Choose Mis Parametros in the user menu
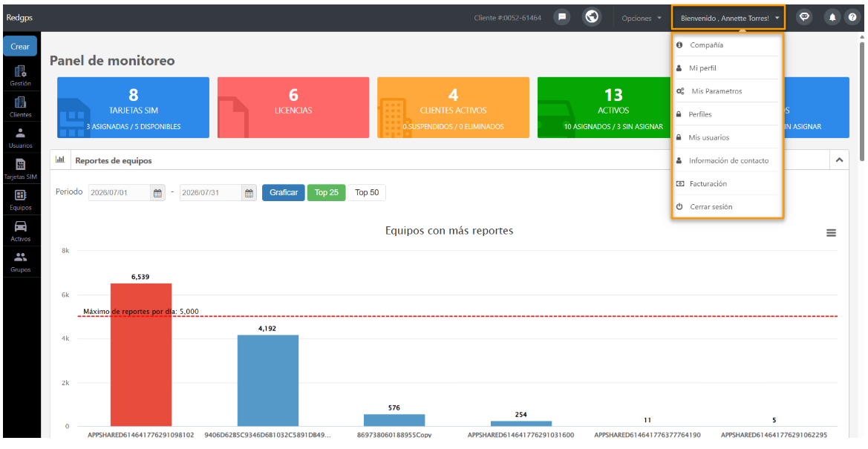868x449 pixels. coord(728,91)
